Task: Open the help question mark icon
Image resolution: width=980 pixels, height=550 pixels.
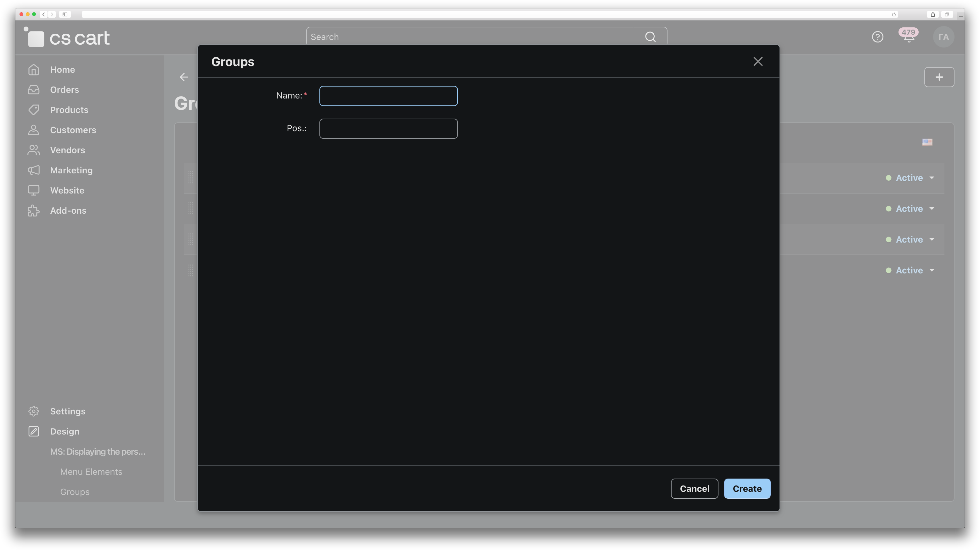Action: coord(877,37)
